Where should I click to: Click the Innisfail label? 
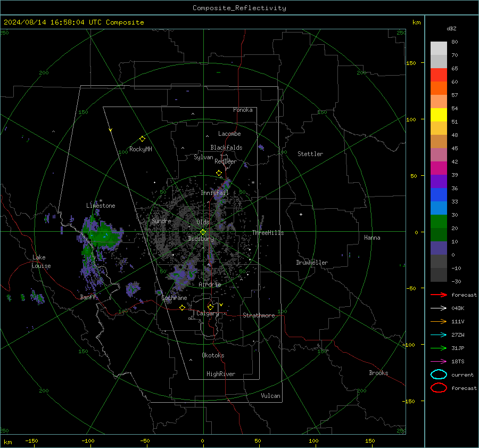214,193
